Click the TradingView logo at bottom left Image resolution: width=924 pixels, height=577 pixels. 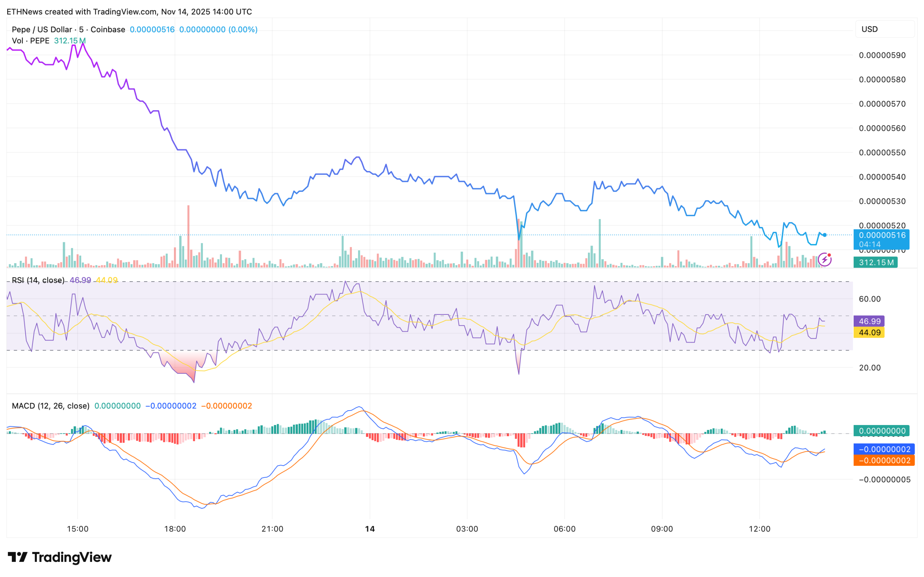tap(60, 557)
